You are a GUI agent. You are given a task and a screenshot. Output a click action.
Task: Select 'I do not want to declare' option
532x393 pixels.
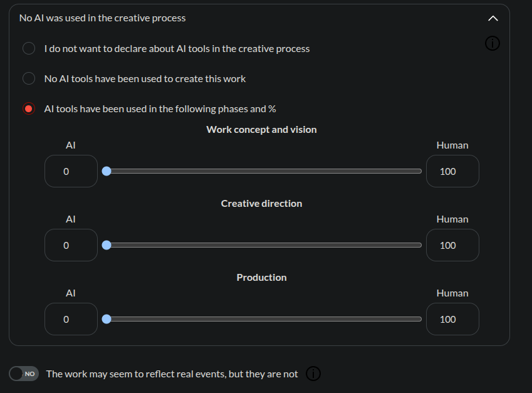point(29,48)
